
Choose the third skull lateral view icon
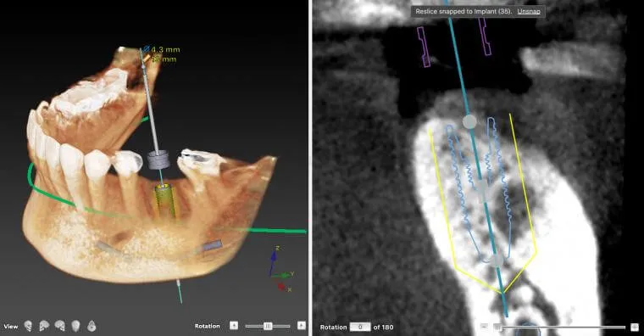pos(60,326)
